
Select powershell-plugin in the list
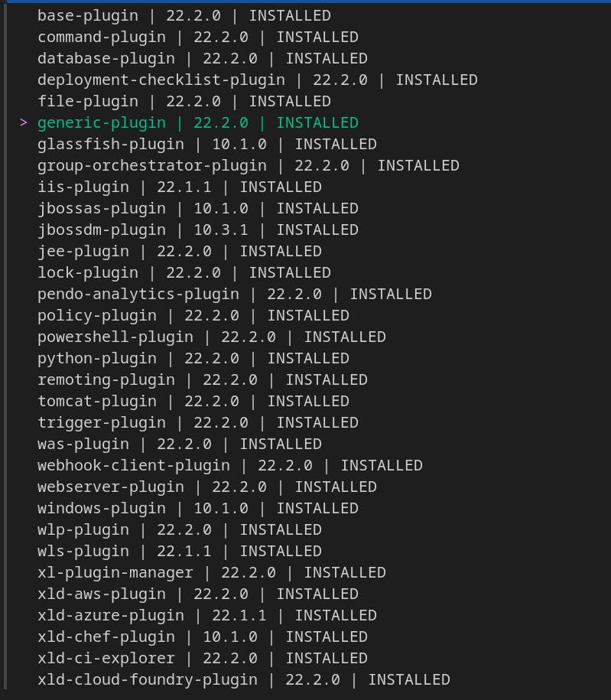click(x=211, y=337)
